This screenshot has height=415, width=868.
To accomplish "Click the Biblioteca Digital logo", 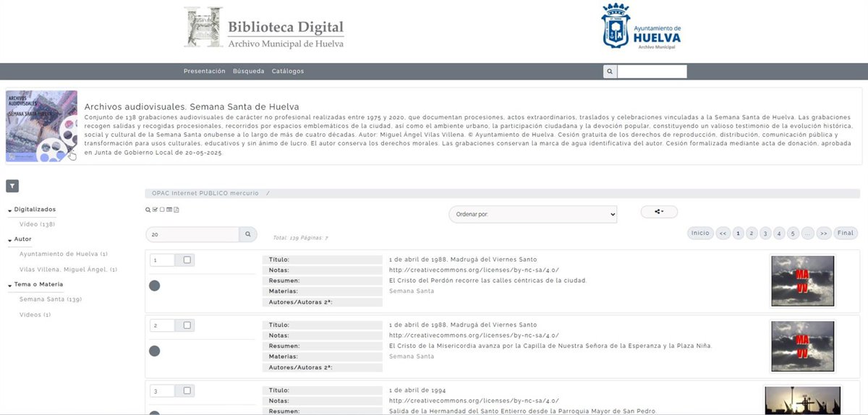I will 264,27.
